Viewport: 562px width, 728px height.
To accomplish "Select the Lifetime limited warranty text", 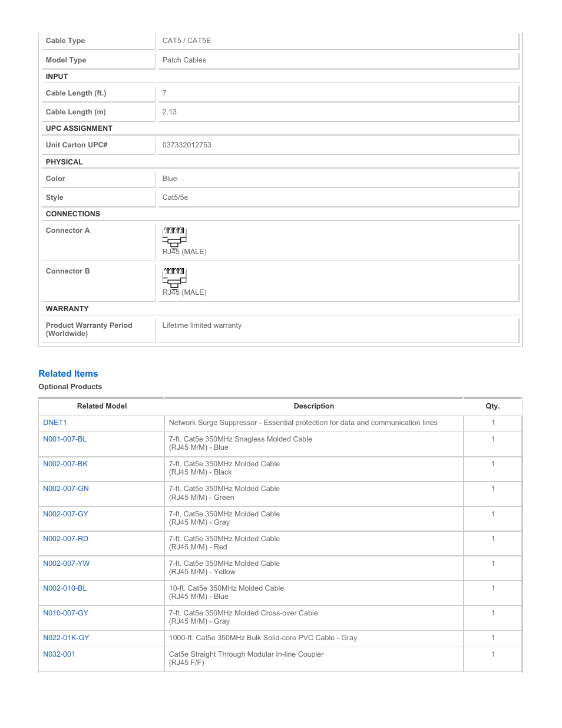I will tap(202, 325).
